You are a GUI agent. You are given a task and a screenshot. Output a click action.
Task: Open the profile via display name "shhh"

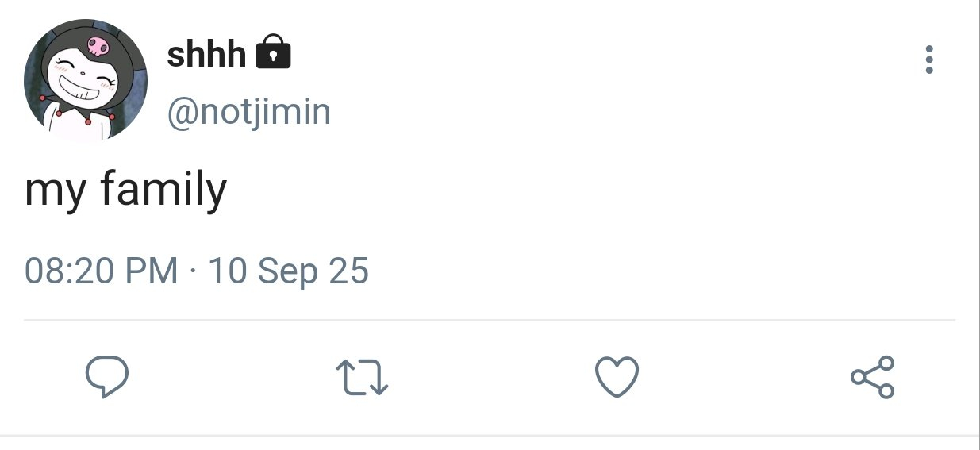[x=206, y=54]
